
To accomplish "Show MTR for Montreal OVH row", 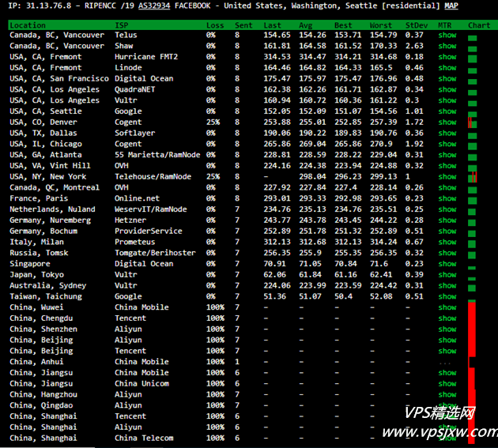I will 447,187.
